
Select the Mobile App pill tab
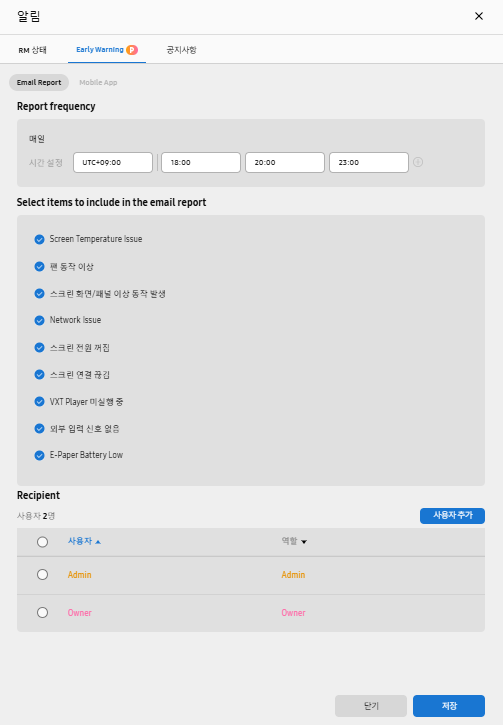click(x=98, y=82)
